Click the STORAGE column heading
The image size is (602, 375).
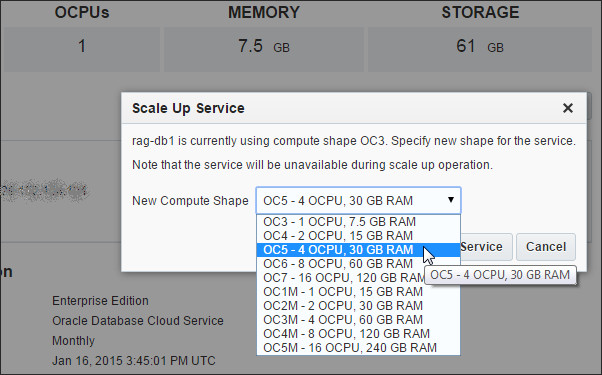[x=480, y=12]
